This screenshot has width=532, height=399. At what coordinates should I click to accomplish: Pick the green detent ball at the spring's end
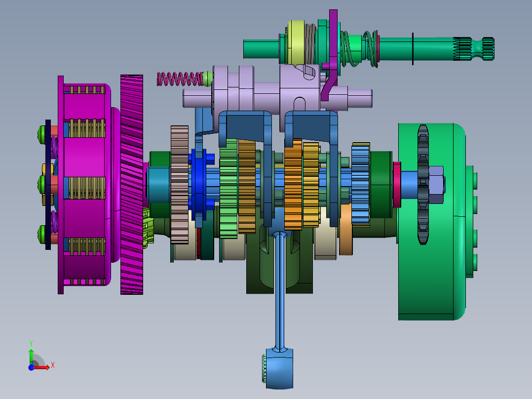click(208, 79)
